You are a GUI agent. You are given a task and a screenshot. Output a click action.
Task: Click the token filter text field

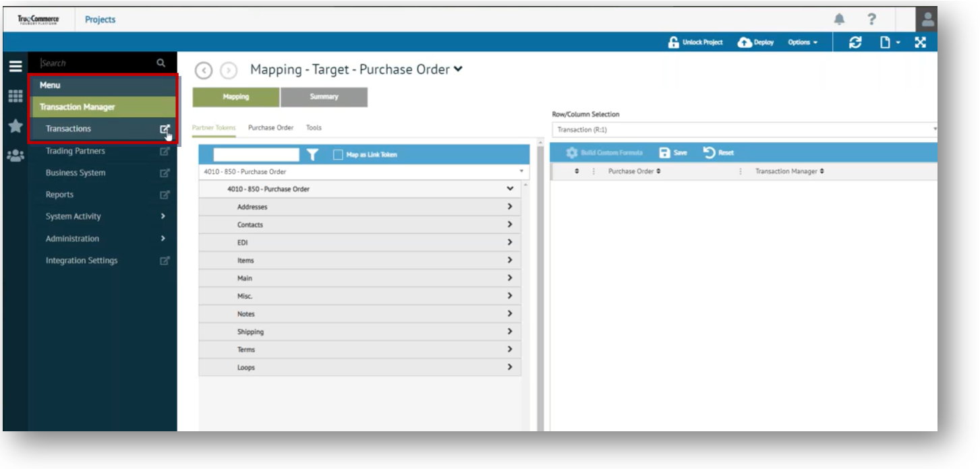coord(256,155)
